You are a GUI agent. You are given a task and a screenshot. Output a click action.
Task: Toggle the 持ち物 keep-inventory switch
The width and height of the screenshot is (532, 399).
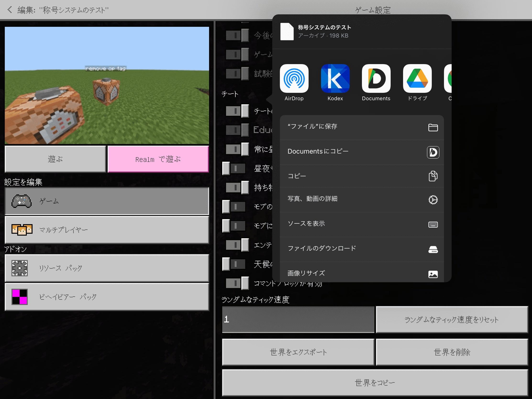point(237,187)
